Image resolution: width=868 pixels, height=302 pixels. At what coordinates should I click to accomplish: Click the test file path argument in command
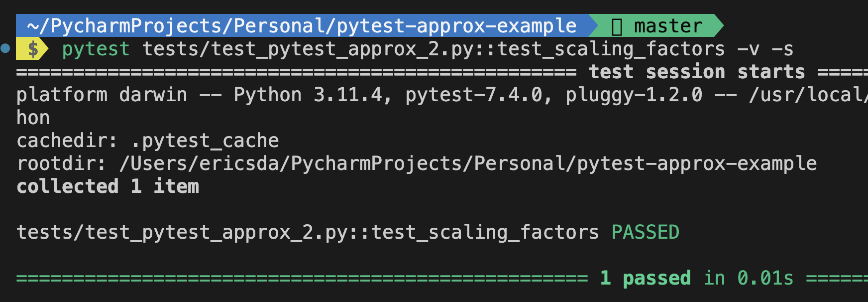[x=434, y=49]
